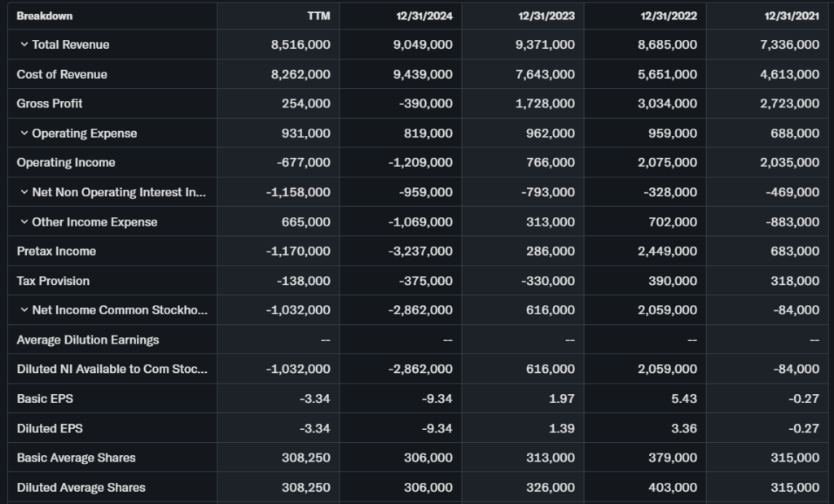This screenshot has height=504, width=834.
Task: Select the Diluted EPS row label
Action: 50,428
